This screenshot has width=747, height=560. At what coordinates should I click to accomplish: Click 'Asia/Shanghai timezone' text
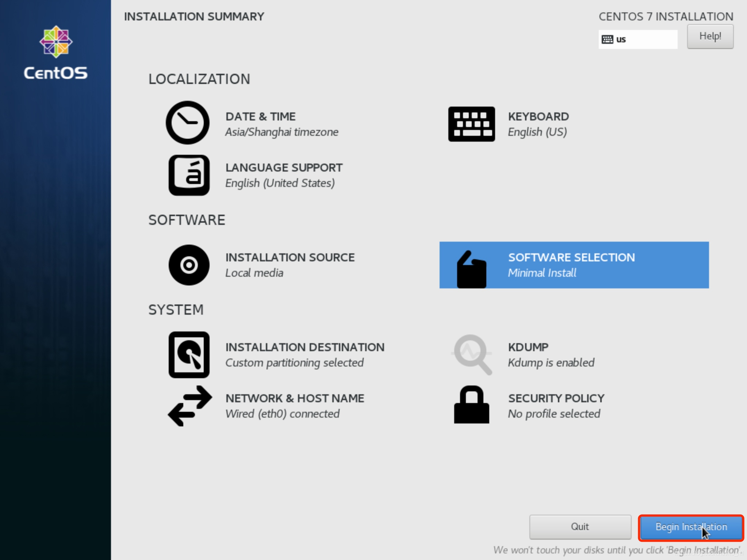pyautogui.click(x=281, y=132)
